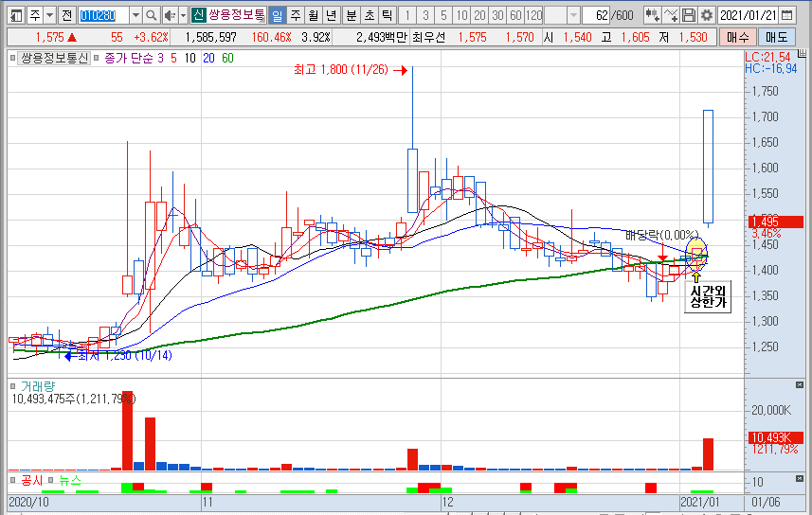Click the leftmost panel layout icon

coord(16,16)
